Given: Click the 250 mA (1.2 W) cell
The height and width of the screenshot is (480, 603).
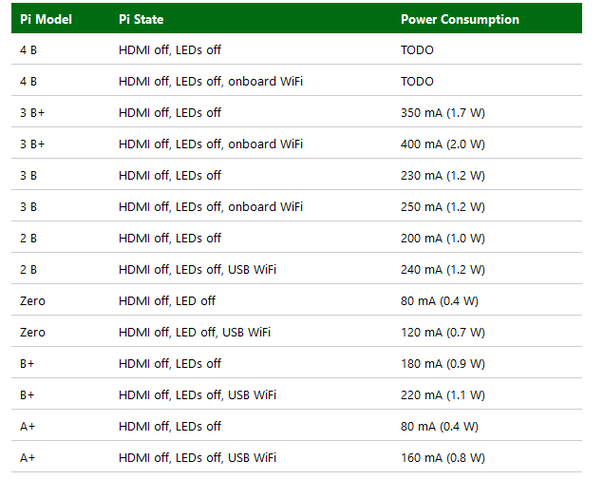Looking at the screenshot, I should [x=443, y=207].
